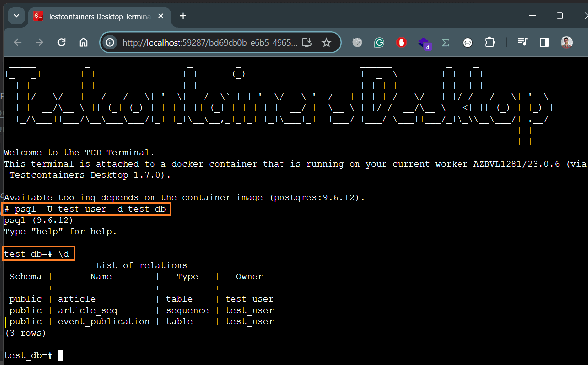588x365 pixels.
Task: Open the tab search dropdown chevron
Action: tap(16, 16)
